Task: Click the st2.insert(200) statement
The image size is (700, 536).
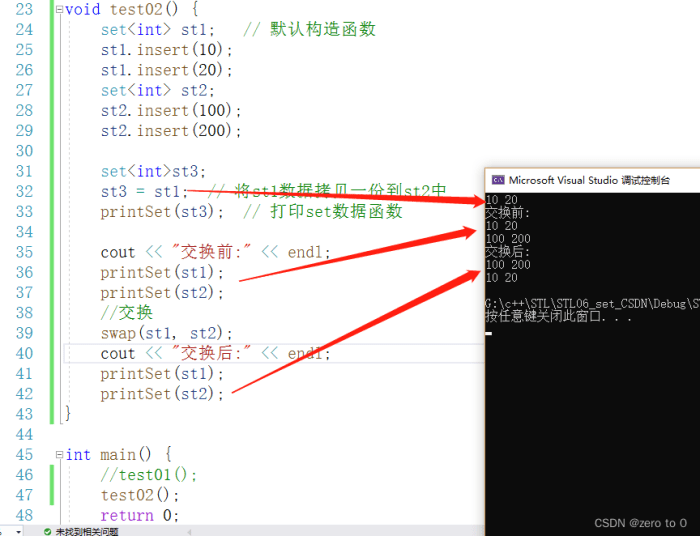Action: pyautogui.click(x=171, y=130)
